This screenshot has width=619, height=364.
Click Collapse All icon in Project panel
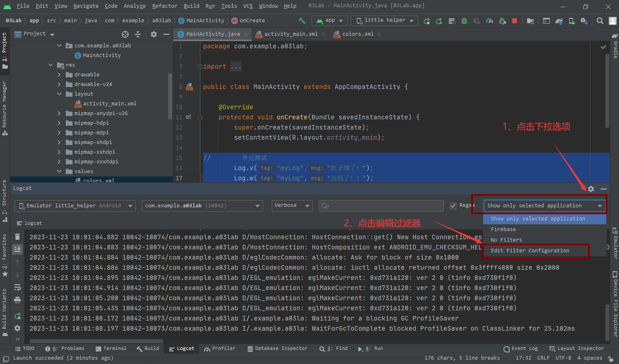pos(138,34)
